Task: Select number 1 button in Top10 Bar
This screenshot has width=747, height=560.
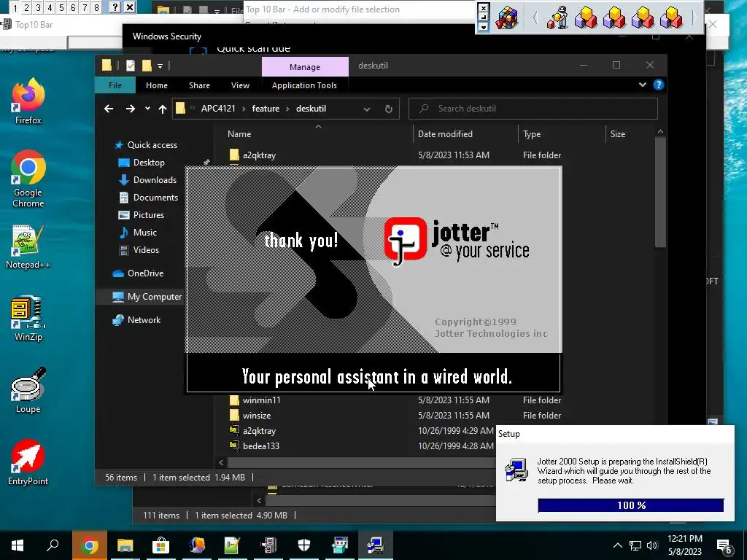Action: pyautogui.click(x=15, y=7)
